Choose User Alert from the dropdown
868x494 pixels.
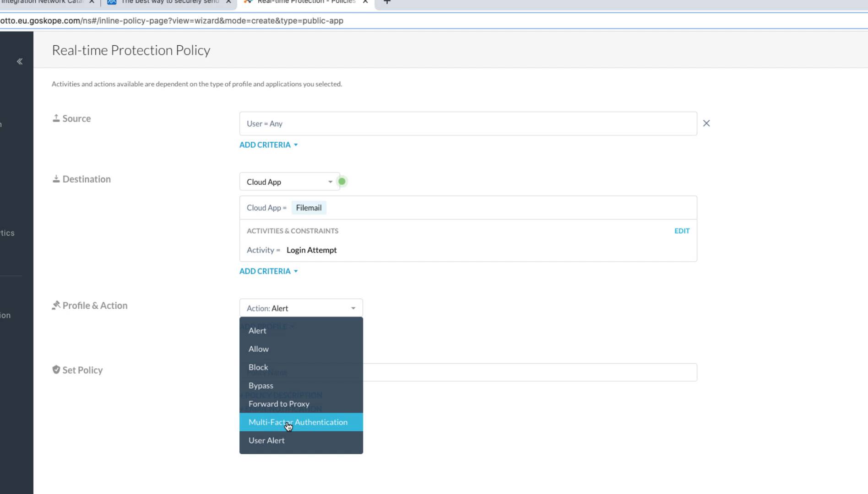pos(266,440)
